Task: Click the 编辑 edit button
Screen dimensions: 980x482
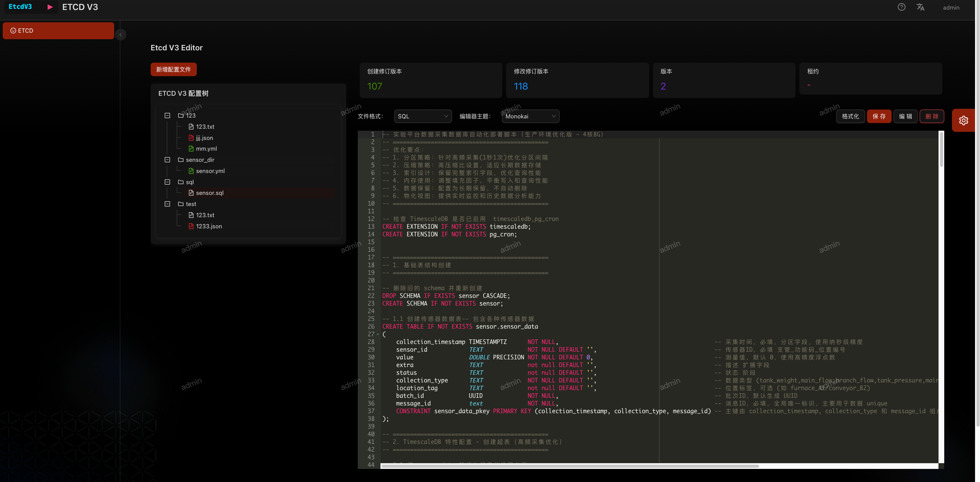Action: (905, 116)
